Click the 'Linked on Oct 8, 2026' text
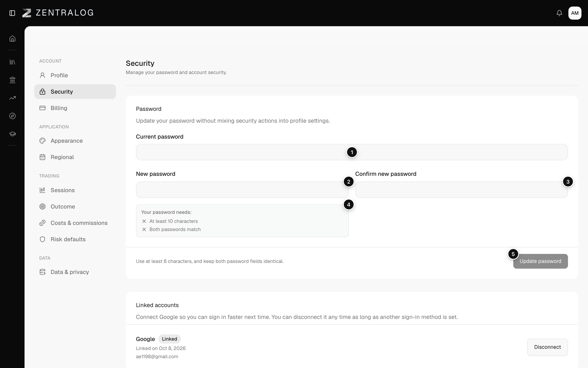 coord(161,348)
